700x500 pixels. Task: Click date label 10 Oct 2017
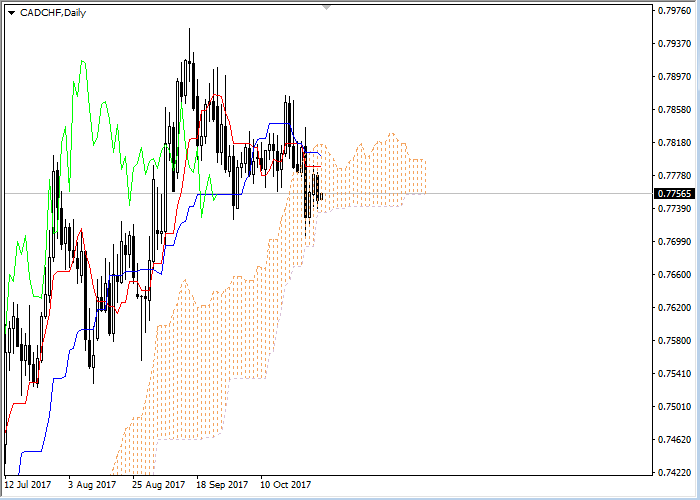click(x=286, y=485)
